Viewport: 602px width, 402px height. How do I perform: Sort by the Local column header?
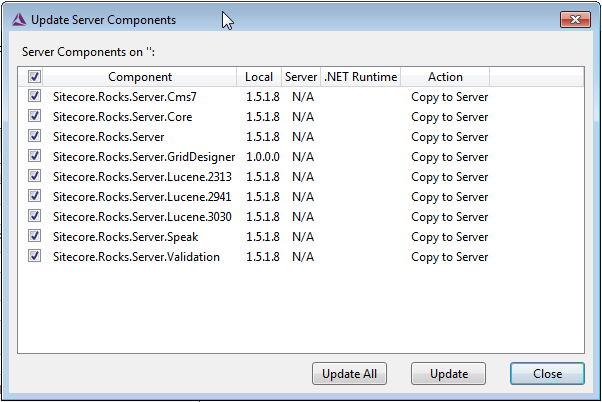tap(259, 77)
